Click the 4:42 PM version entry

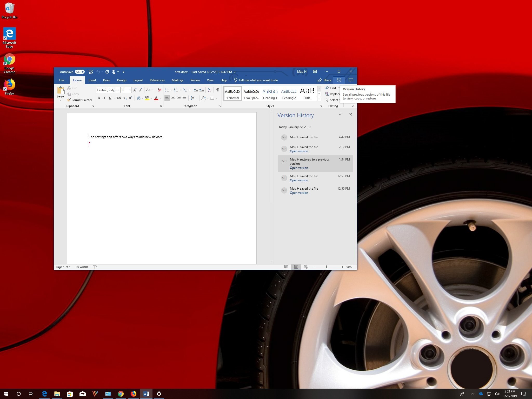[x=315, y=137]
